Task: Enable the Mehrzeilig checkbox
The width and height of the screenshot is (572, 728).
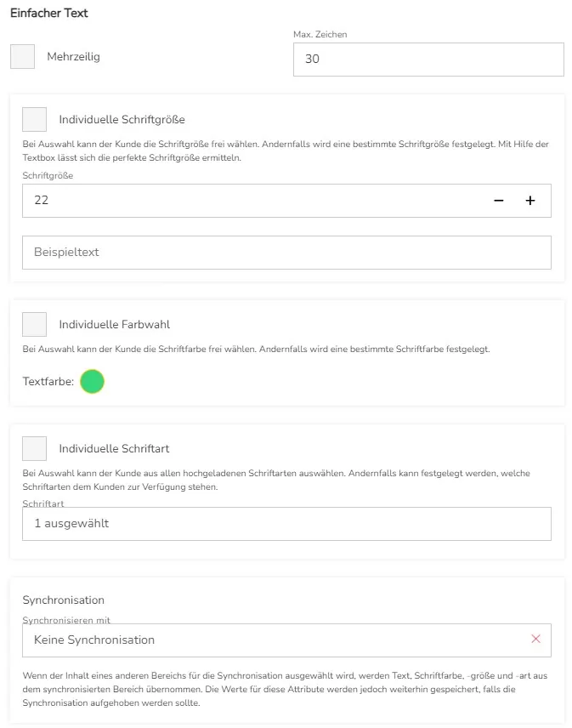Action: click(23, 57)
